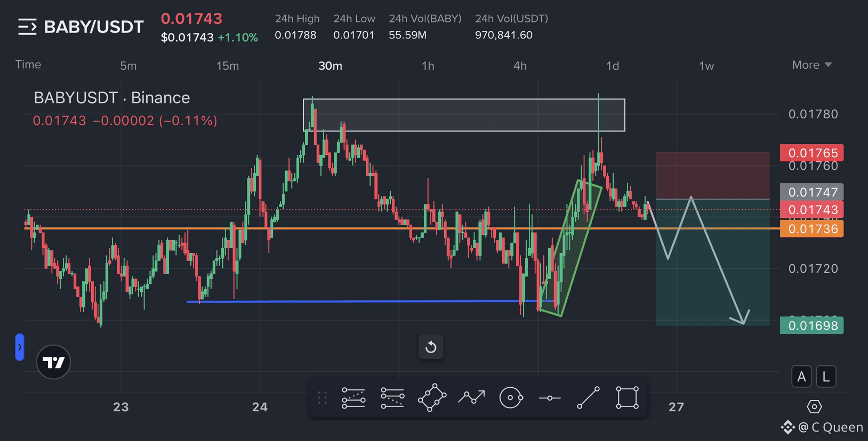Open the TradingView logo
The width and height of the screenshot is (868, 441).
[53, 362]
